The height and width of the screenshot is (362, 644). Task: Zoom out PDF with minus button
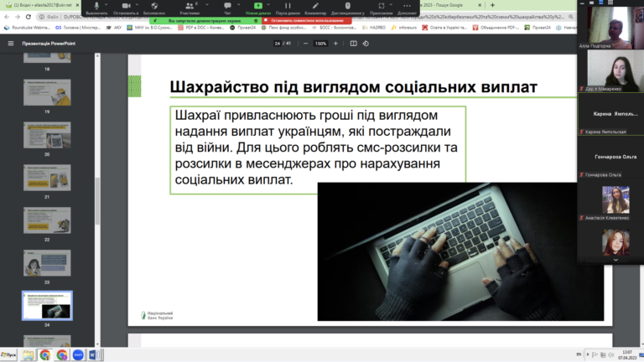(305, 44)
